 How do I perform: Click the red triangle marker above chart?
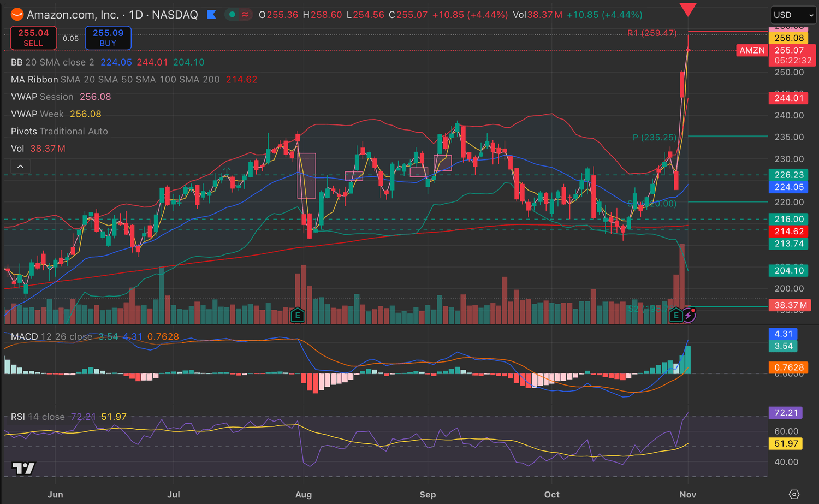(x=688, y=9)
